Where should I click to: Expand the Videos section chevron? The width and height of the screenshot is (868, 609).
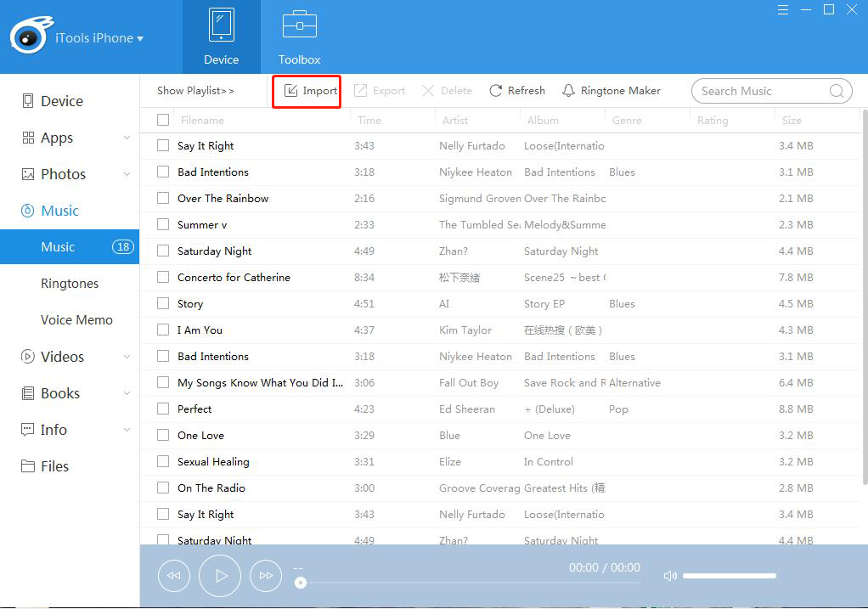(127, 357)
